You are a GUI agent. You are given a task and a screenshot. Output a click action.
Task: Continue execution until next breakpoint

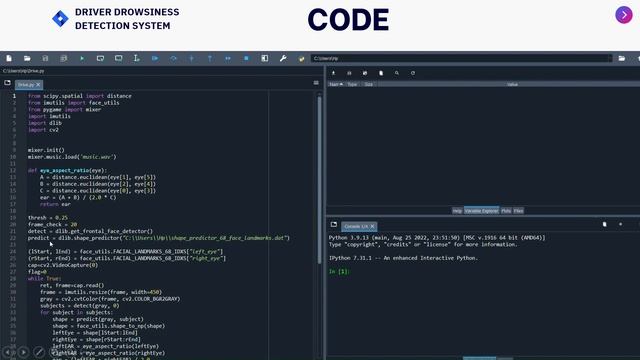click(228, 58)
